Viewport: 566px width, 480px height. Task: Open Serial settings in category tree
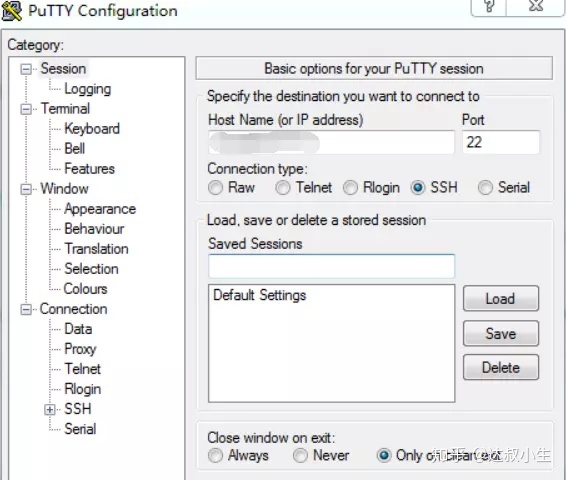point(80,429)
